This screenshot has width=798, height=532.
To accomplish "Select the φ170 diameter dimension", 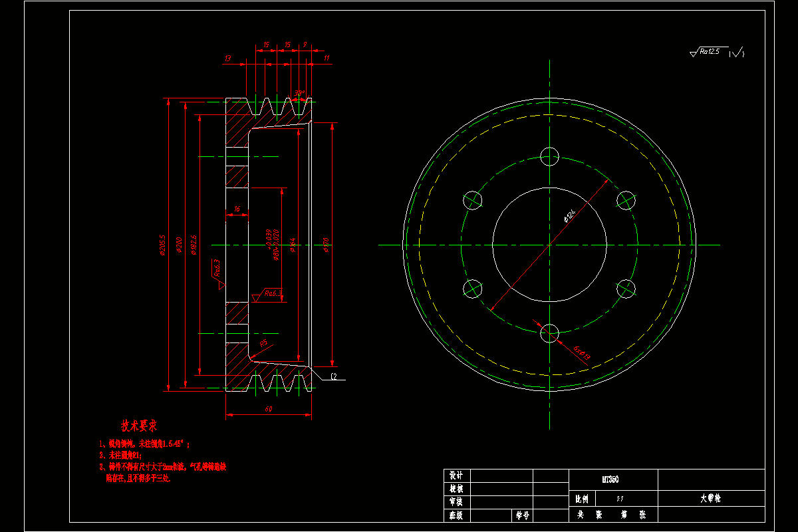I will (326, 245).
